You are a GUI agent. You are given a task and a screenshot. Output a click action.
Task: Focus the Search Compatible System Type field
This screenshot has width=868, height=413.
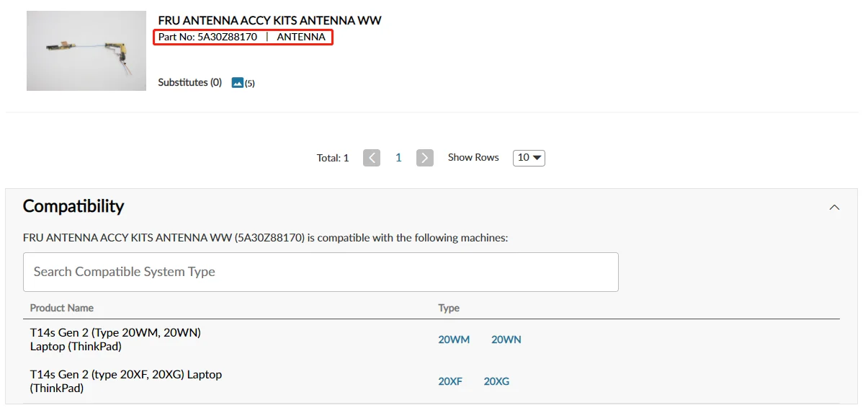(x=321, y=272)
